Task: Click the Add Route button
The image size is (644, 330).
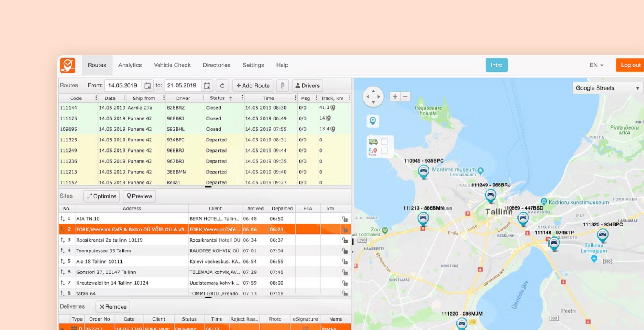Action: 252,85
